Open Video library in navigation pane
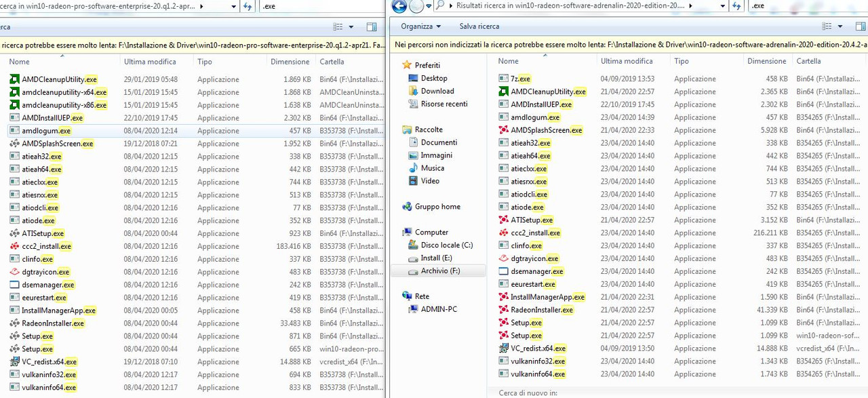 pos(425,182)
